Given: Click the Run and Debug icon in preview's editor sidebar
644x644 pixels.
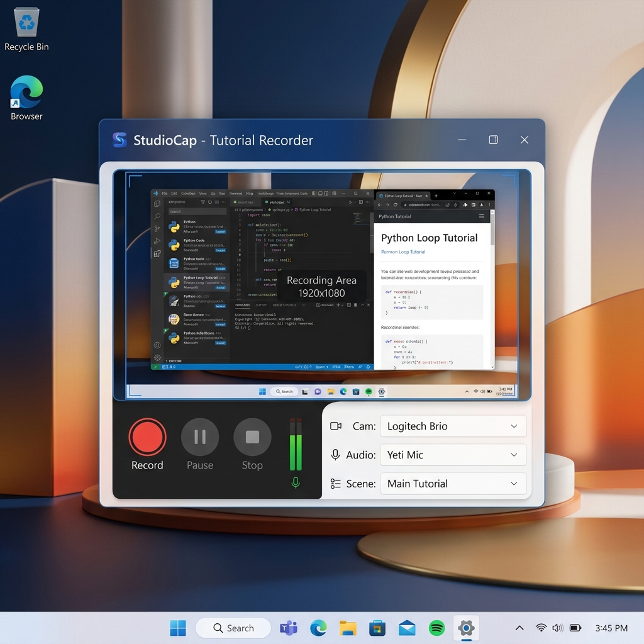Looking at the screenshot, I should [157, 241].
